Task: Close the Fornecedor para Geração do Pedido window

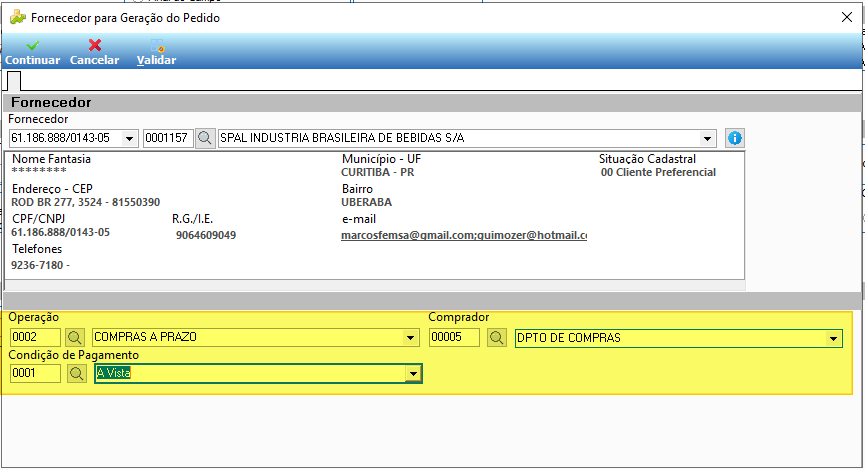Action: 847,17
